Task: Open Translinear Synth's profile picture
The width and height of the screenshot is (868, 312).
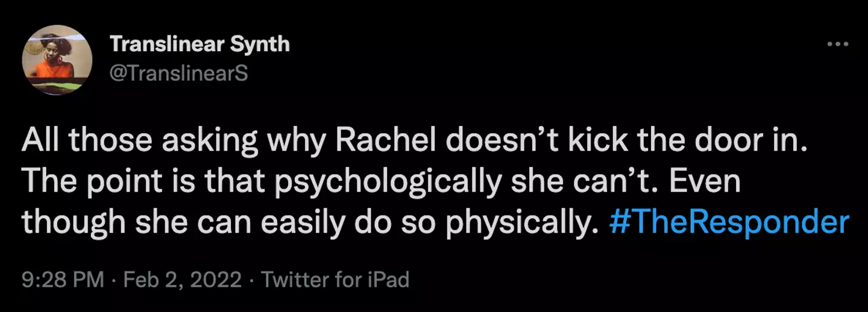Action: pos(57,60)
